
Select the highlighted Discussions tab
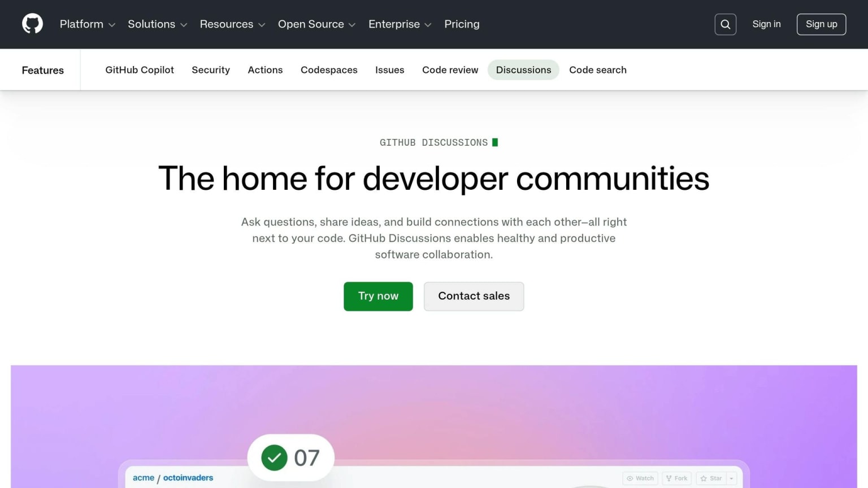[x=523, y=70]
